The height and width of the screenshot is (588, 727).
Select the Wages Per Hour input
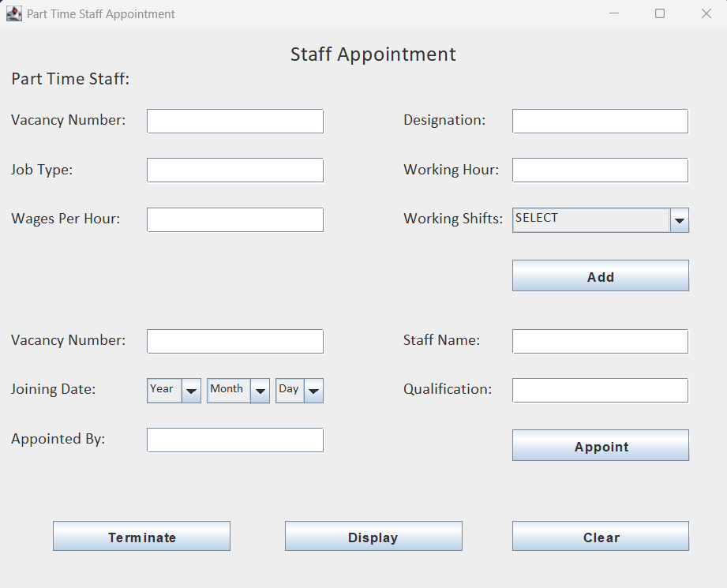coord(234,219)
